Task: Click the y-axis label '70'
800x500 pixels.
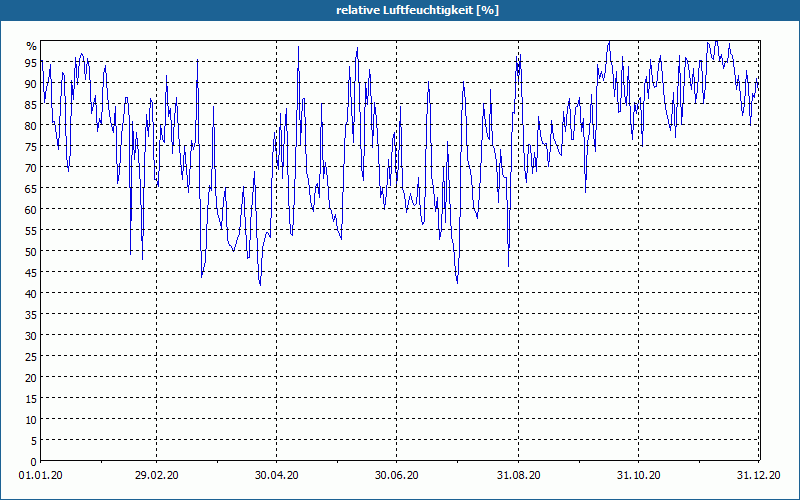Action: tap(32, 168)
